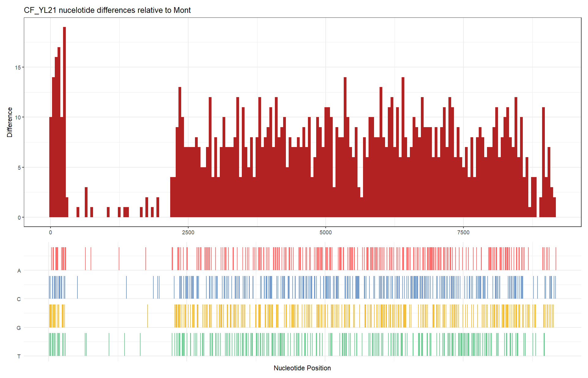The image size is (588, 378).
Task: Click the 'Nucleotide Position' x-axis label
Action: click(x=302, y=368)
